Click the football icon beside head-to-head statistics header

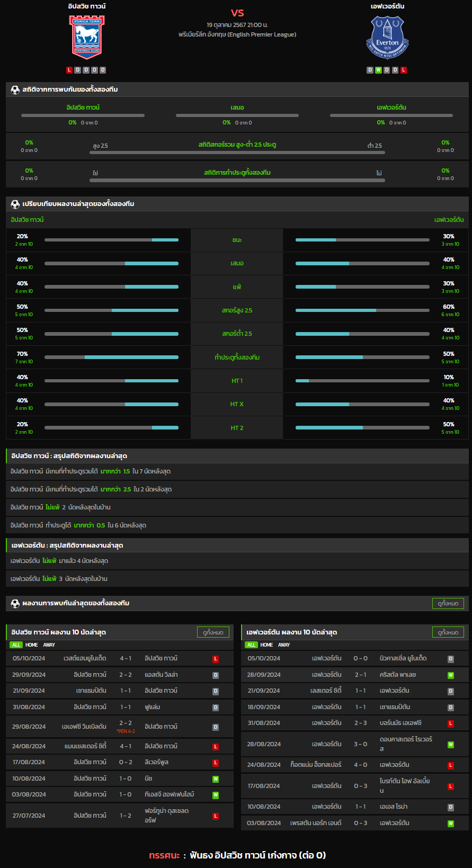coord(15,90)
